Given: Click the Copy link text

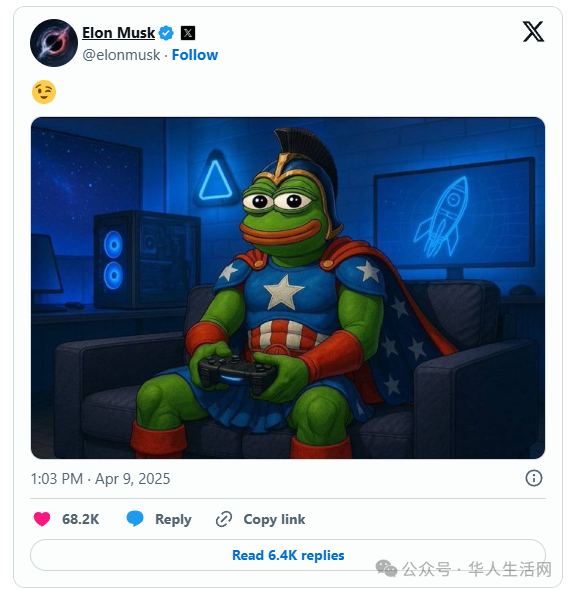Looking at the screenshot, I should click(274, 520).
